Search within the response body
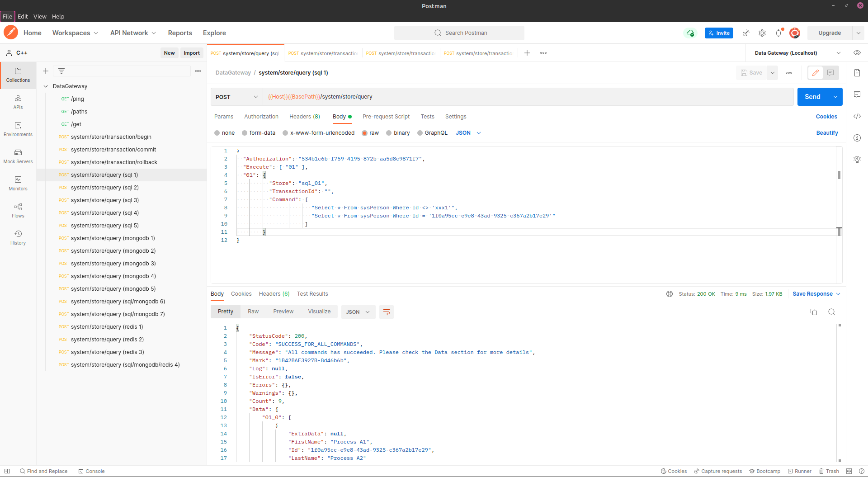Image resolution: width=868 pixels, height=477 pixels. [831, 312]
